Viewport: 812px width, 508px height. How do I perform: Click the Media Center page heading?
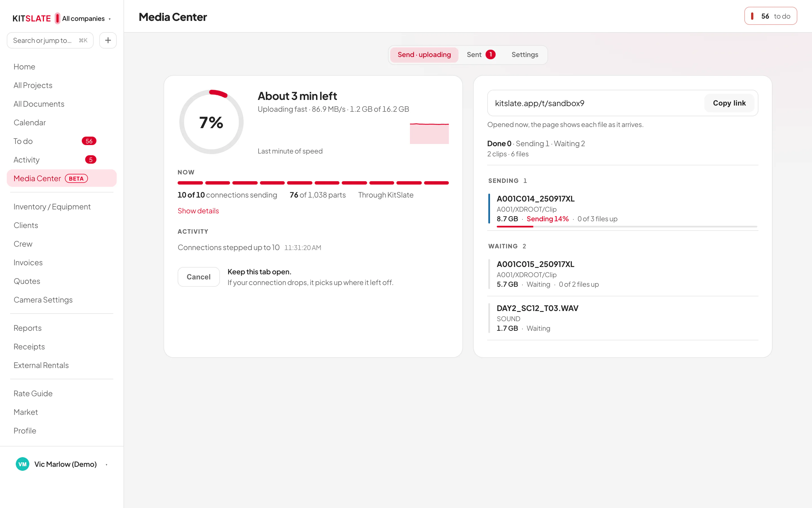click(173, 17)
